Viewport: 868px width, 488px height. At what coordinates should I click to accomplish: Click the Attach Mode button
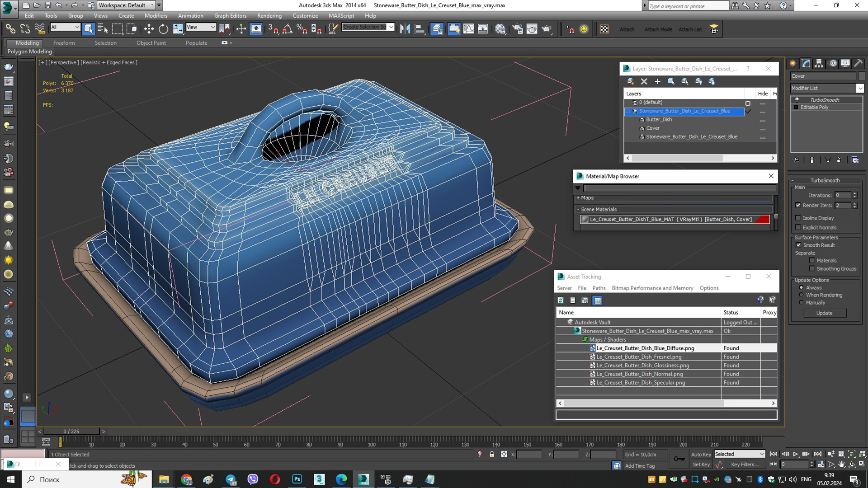[x=658, y=29]
